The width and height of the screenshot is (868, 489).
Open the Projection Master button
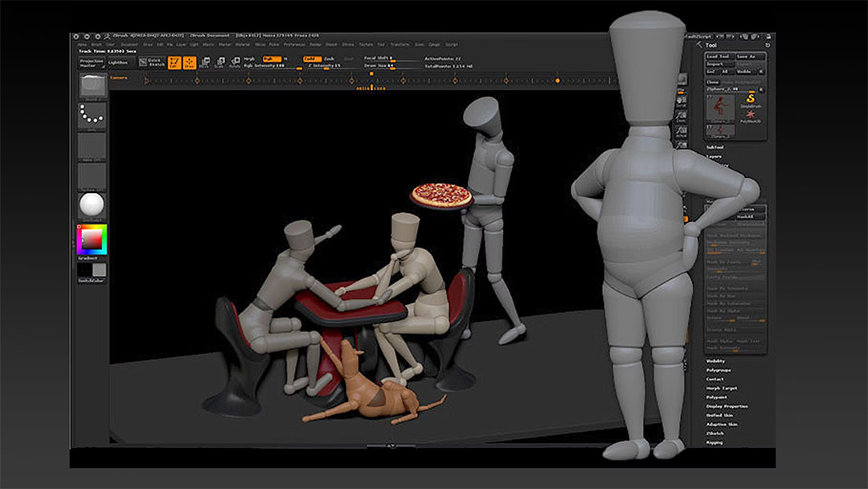coord(92,63)
